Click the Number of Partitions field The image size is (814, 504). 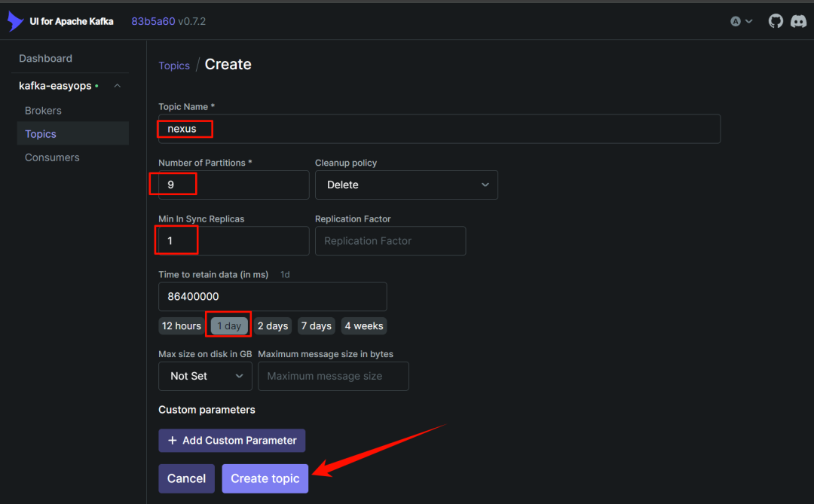click(x=234, y=185)
